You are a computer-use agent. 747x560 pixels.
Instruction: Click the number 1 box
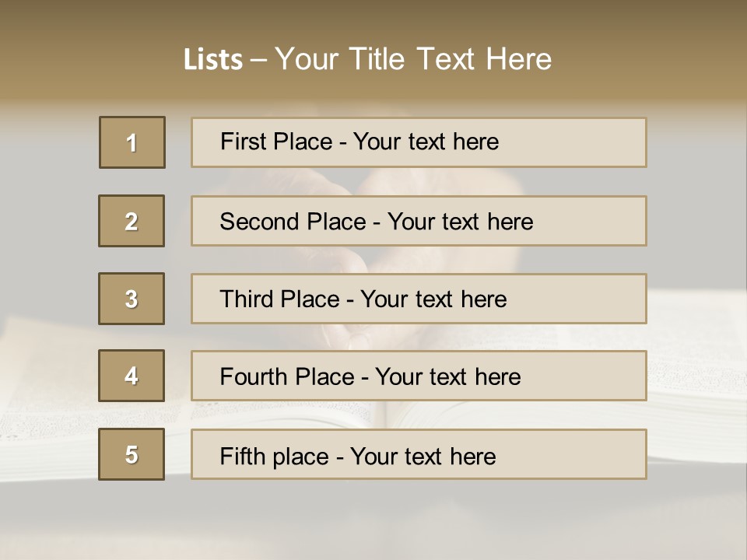pyautogui.click(x=132, y=142)
